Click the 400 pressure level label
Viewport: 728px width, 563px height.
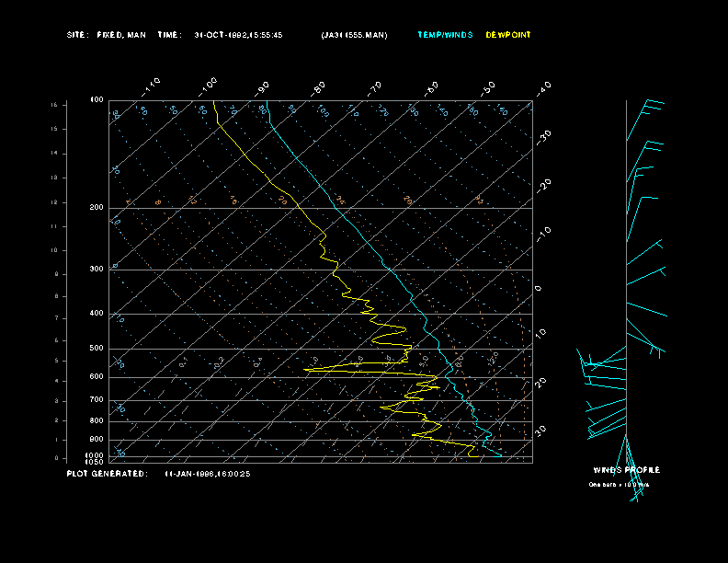pyautogui.click(x=97, y=313)
